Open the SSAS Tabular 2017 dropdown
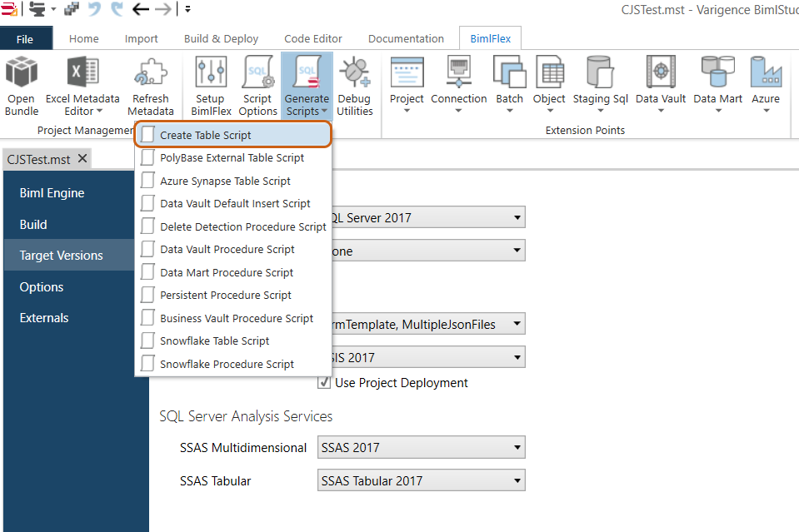 click(421, 480)
